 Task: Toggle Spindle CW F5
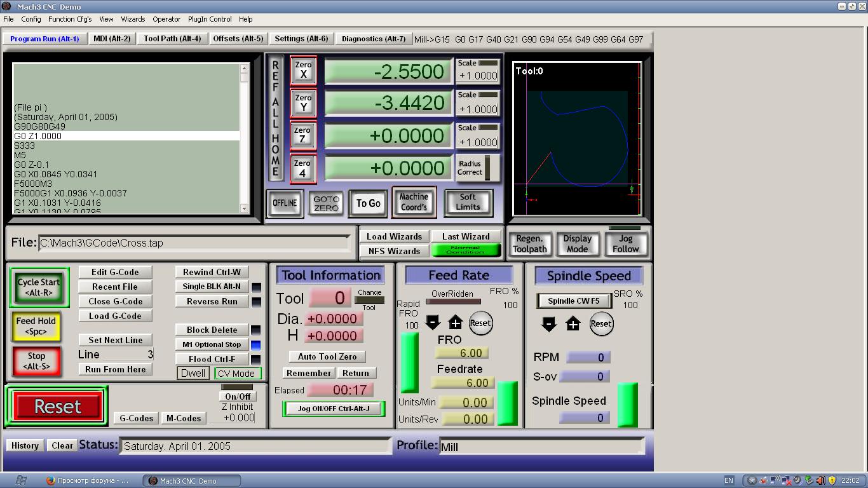point(574,301)
